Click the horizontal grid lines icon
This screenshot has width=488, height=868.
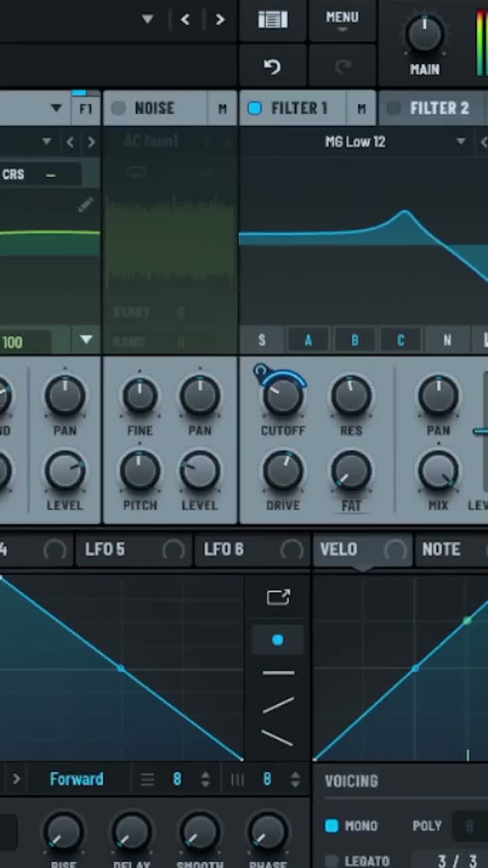point(147,780)
